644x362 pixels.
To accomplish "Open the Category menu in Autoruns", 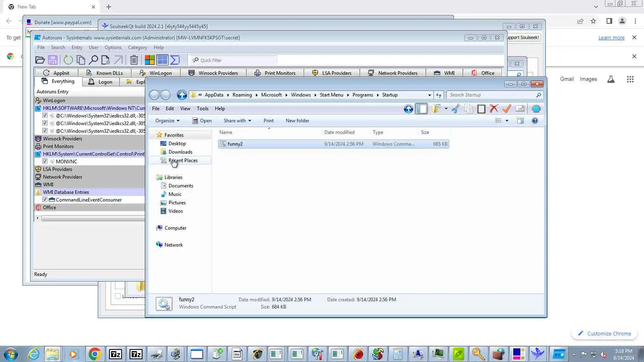I will tap(138, 47).
